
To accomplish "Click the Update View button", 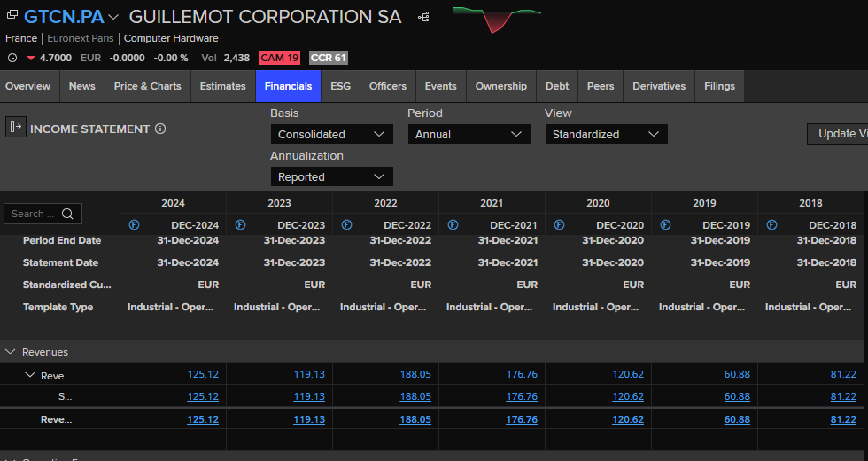I will 838,134.
